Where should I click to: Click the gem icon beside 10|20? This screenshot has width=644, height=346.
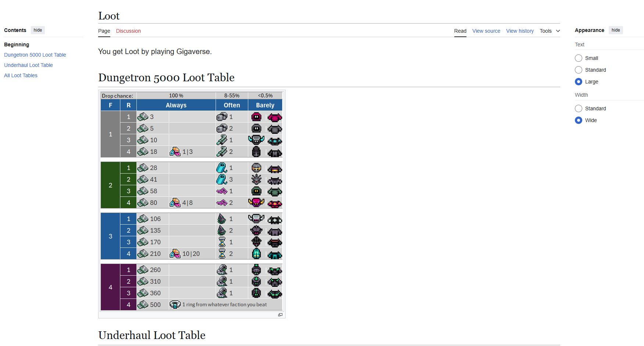click(175, 254)
